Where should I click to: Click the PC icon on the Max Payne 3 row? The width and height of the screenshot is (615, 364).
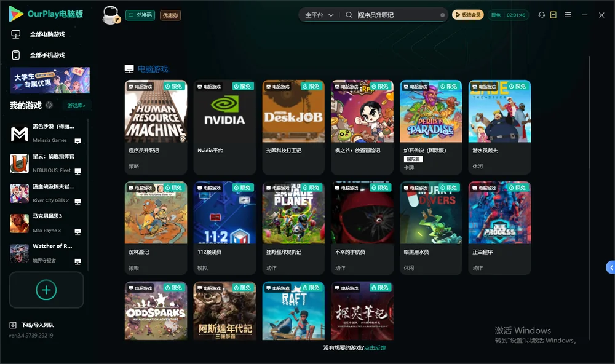click(x=77, y=231)
